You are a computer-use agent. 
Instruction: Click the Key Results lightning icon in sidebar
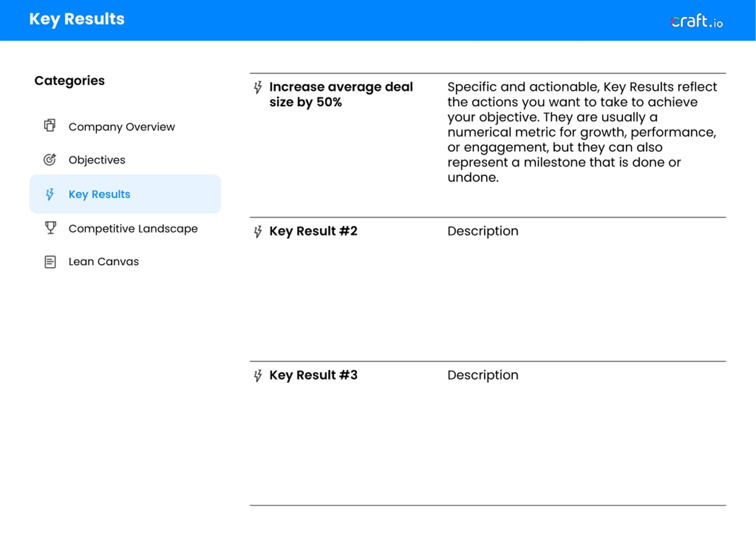coord(50,194)
